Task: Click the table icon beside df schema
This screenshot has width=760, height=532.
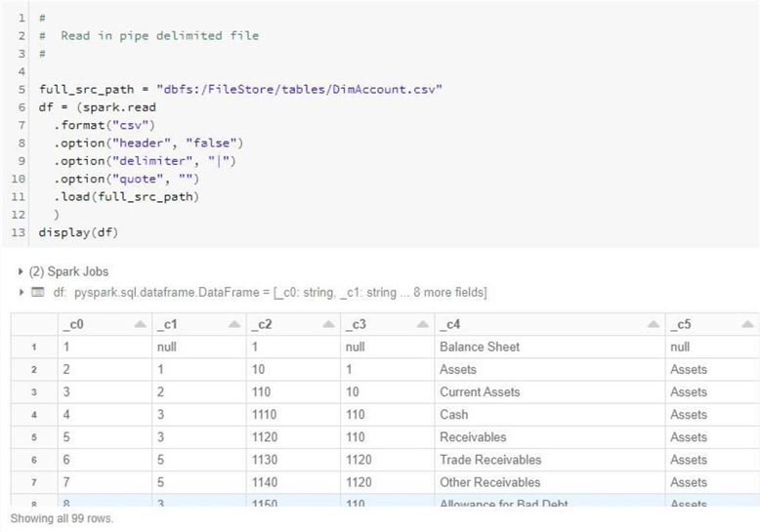Action: [x=37, y=293]
